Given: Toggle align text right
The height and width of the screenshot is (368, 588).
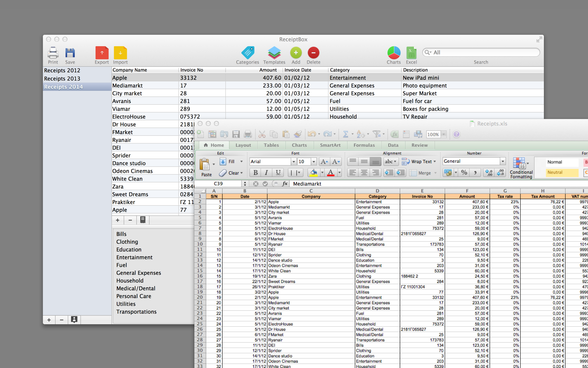Looking at the screenshot, I should point(376,173).
